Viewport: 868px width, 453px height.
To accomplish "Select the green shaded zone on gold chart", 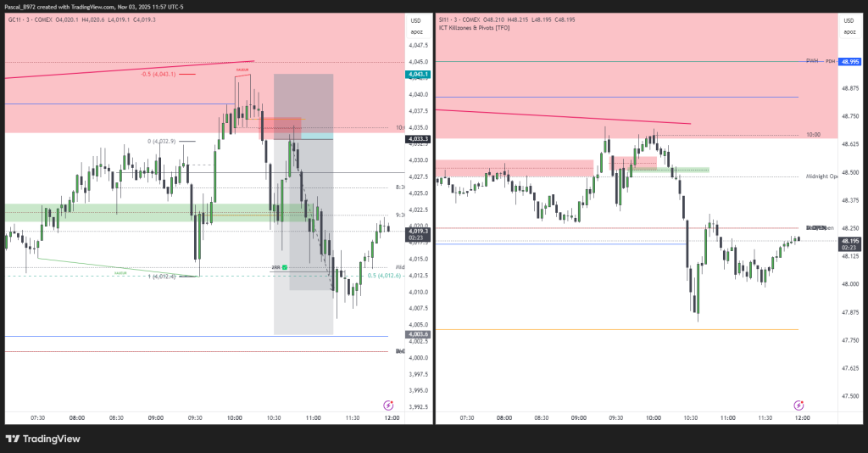I will click(127, 212).
